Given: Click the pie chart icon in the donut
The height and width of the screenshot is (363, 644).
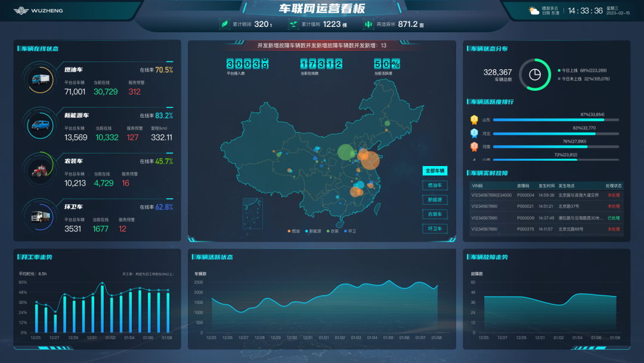Looking at the screenshot, I should 535,75.
